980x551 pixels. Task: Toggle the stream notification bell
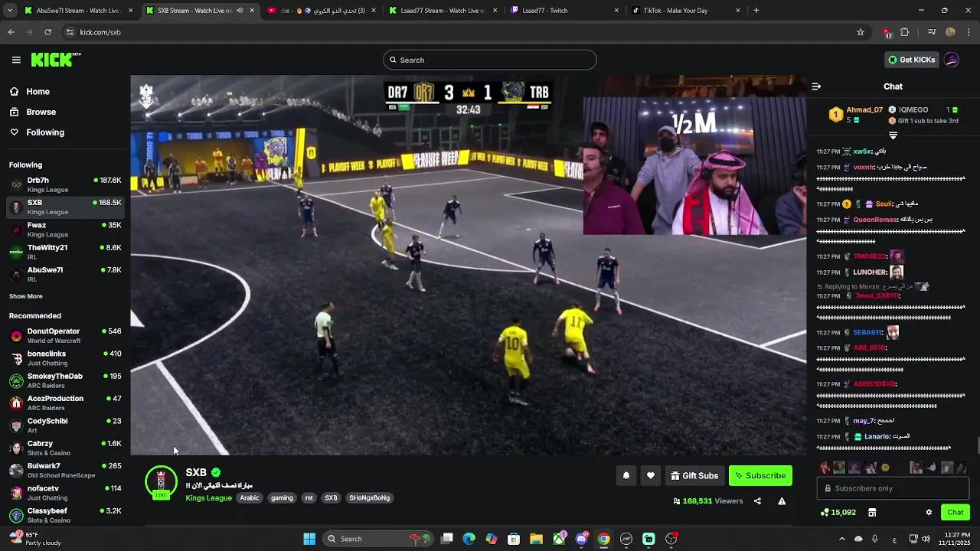(626, 475)
